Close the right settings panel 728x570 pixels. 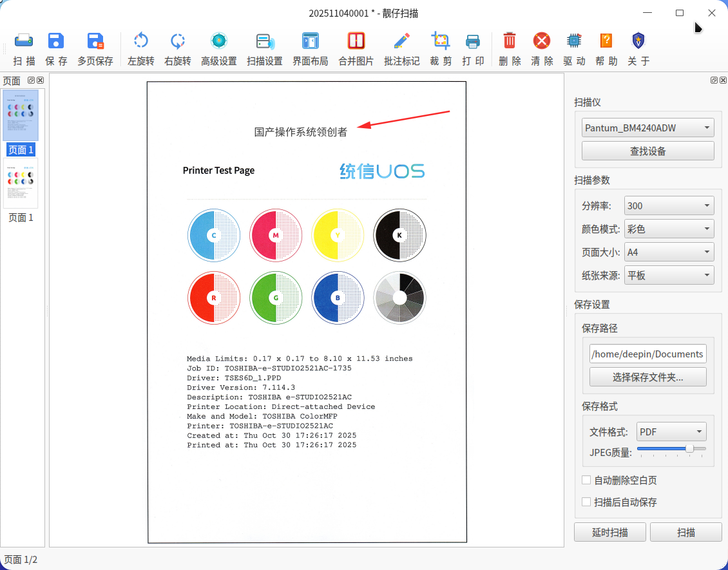point(723,81)
